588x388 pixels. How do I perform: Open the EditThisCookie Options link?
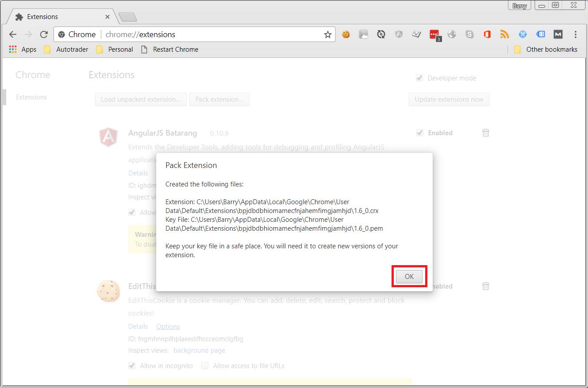tap(168, 326)
